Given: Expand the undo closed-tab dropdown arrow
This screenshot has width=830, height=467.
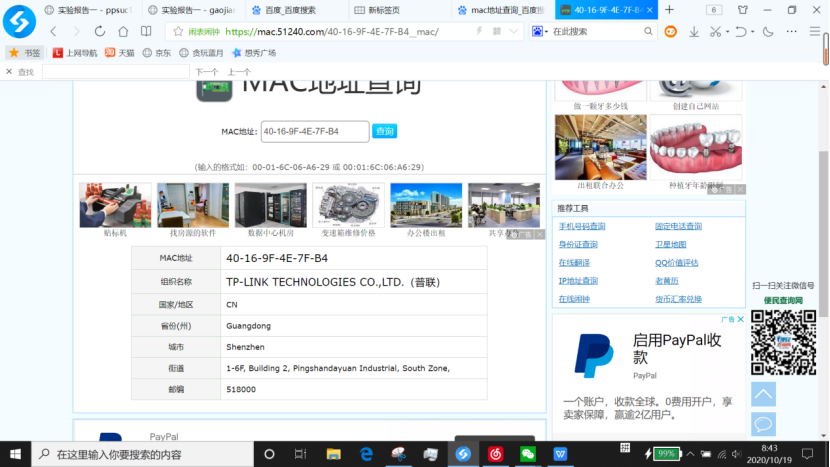Looking at the screenshot, I should 752,32.
